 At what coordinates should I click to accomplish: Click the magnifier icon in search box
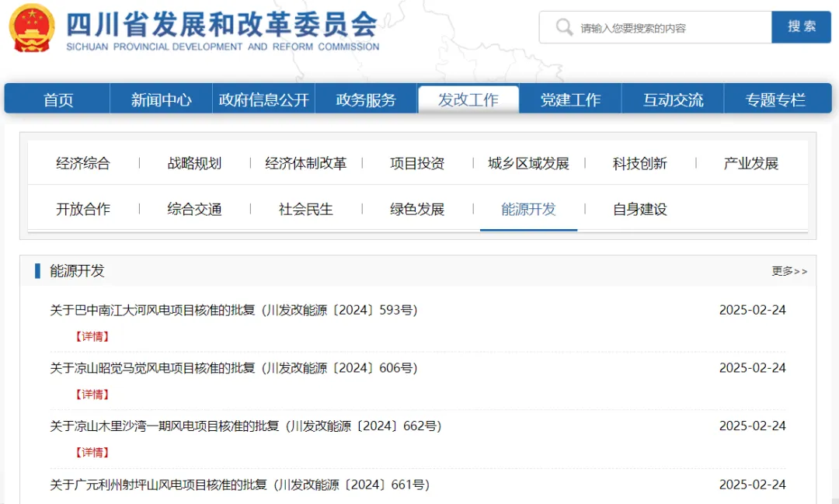click(564, 28)
